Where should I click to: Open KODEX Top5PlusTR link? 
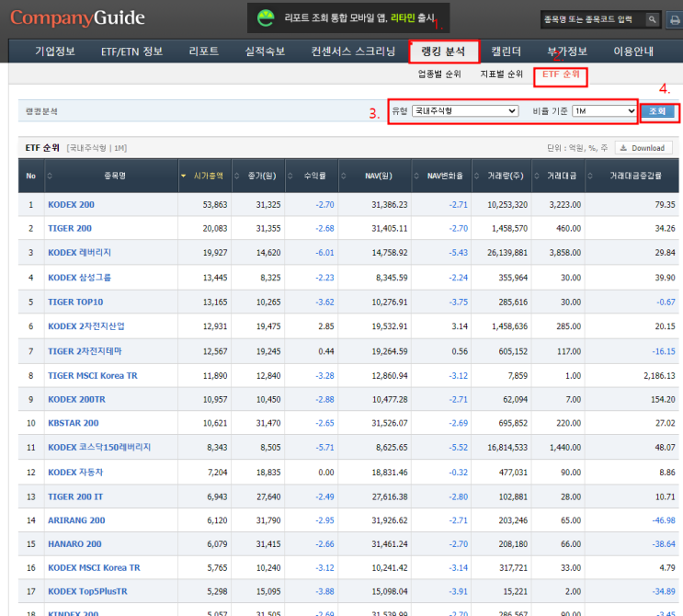87,591
